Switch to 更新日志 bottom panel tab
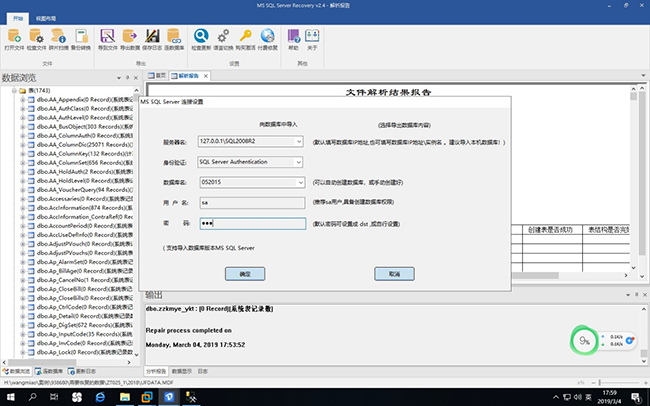650x406 pixels. click(x=82, y=371)
